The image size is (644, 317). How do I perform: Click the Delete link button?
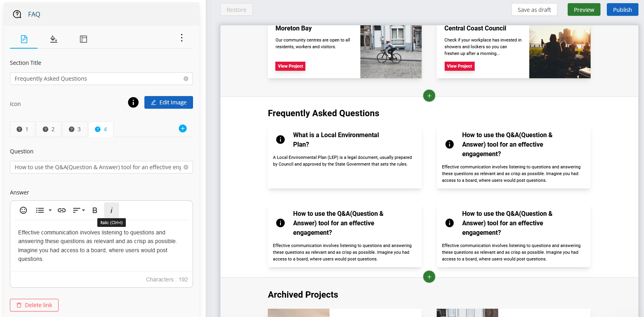[x=34, y=305]
